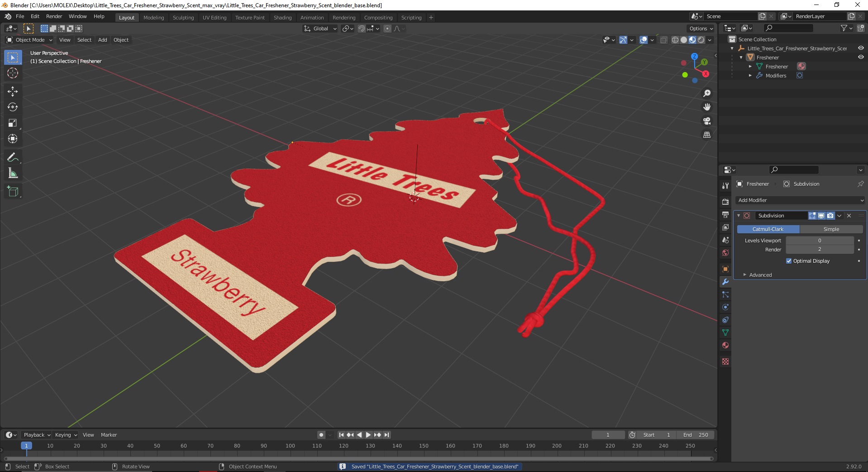Open the Material properties tab

[x=725, y=345]
